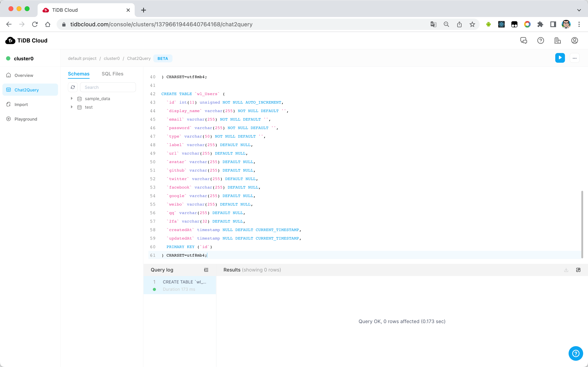The height and width of the screenshot is (367, 588).
Task: Run the SQL query with the play button
Action: [560, 58]
